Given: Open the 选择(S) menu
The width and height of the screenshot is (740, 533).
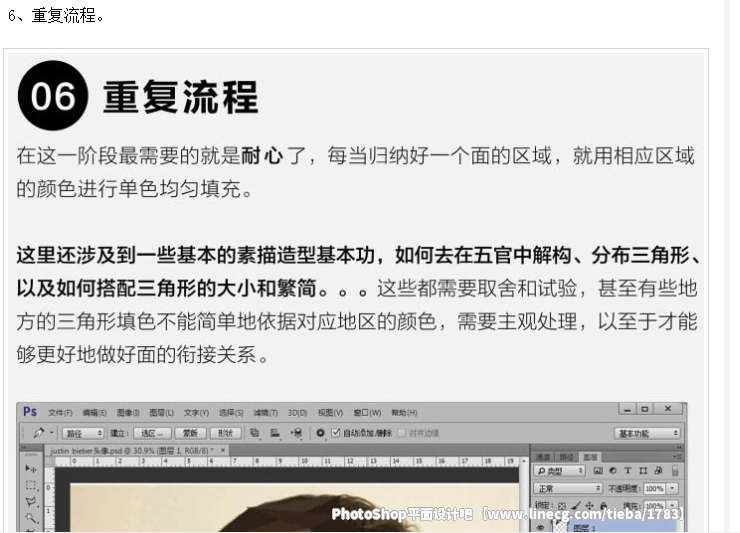Looking at the screenshot, I should [x=231, y=413].
